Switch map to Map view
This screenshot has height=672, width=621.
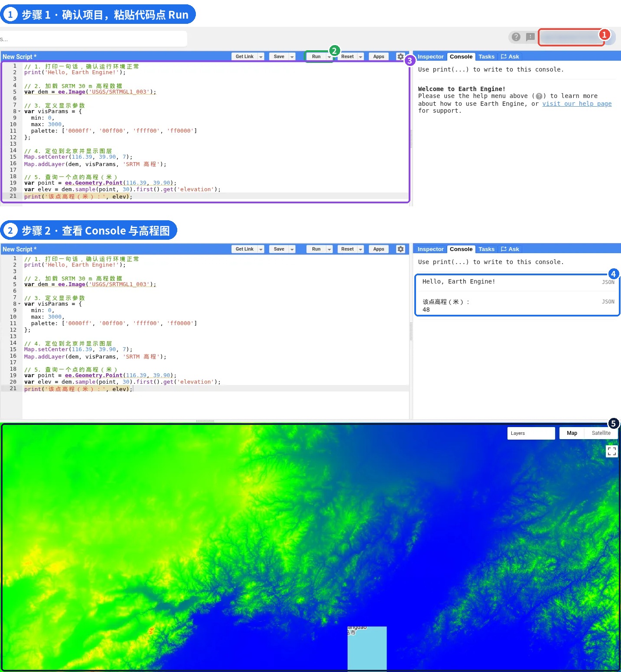point(572,433)
